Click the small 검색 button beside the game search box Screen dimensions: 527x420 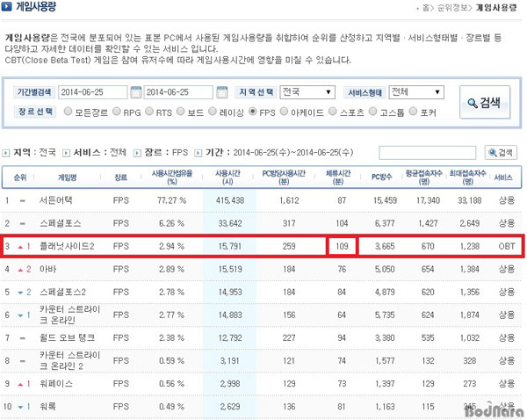point(501,153)
